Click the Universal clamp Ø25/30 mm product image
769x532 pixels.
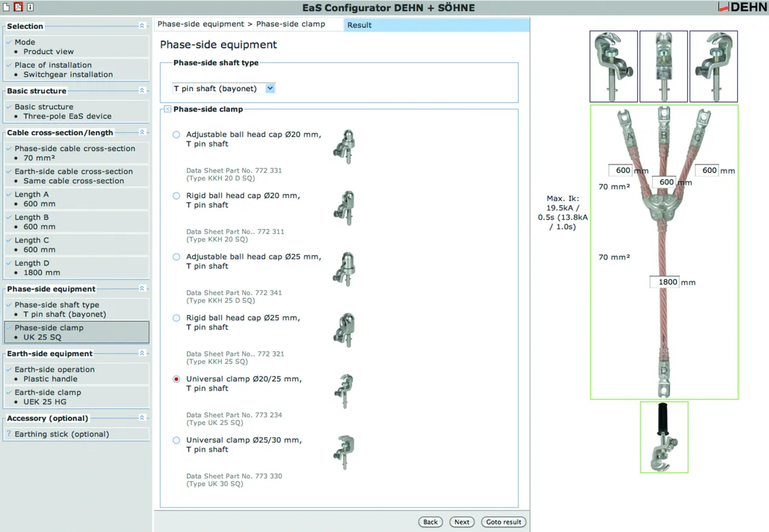[344, 452]
